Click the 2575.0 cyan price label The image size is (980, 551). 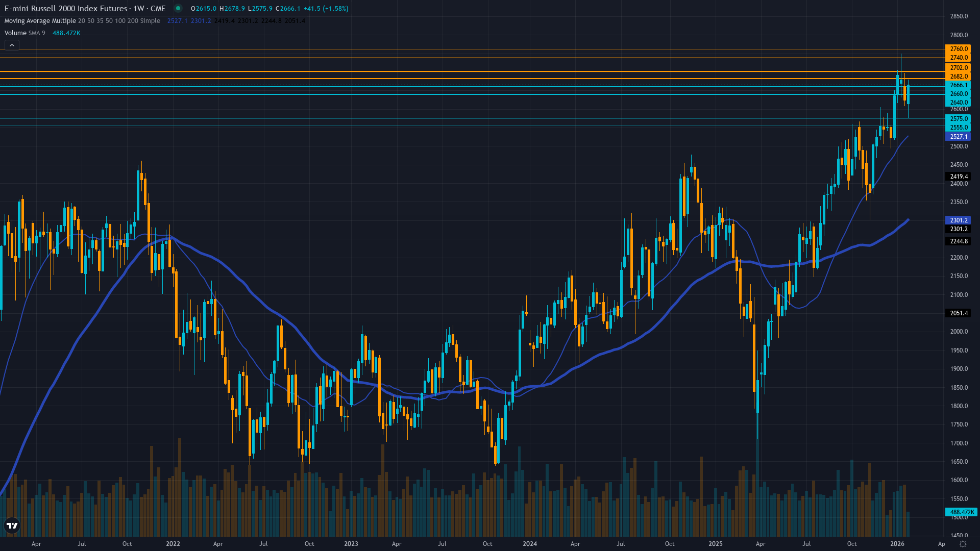(958, 119)
